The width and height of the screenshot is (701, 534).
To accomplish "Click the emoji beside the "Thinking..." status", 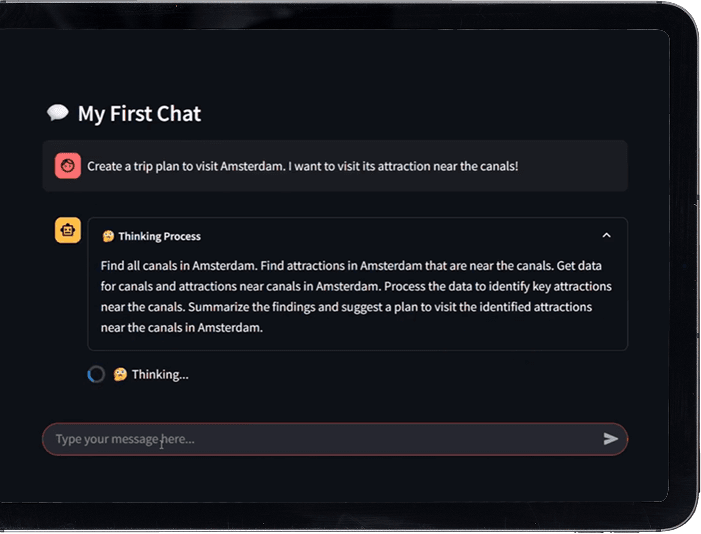I will click(x=120, y=374).
